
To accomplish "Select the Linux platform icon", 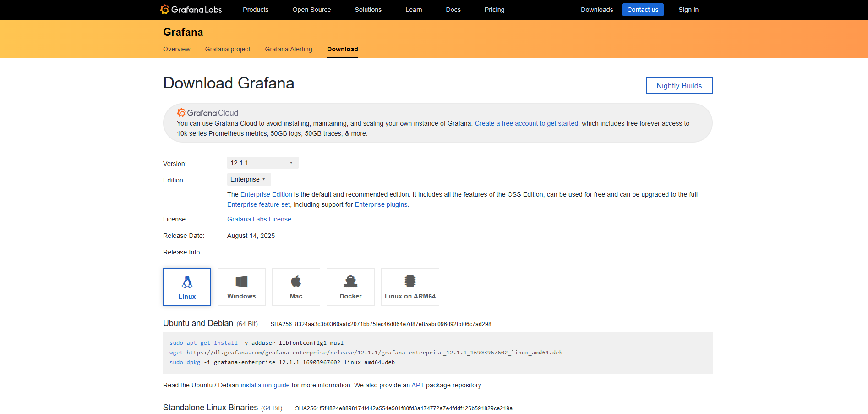I will tap(187, 287).
